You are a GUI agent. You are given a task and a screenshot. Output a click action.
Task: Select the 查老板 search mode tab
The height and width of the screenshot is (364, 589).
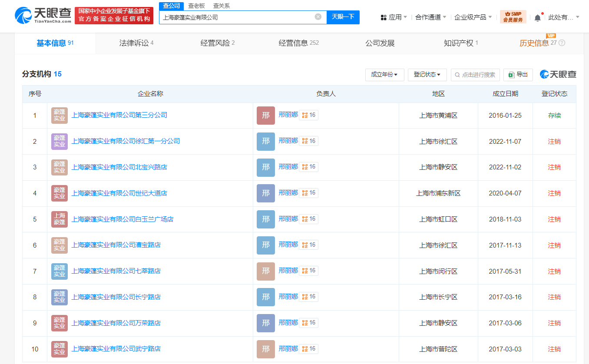point(196,6)
